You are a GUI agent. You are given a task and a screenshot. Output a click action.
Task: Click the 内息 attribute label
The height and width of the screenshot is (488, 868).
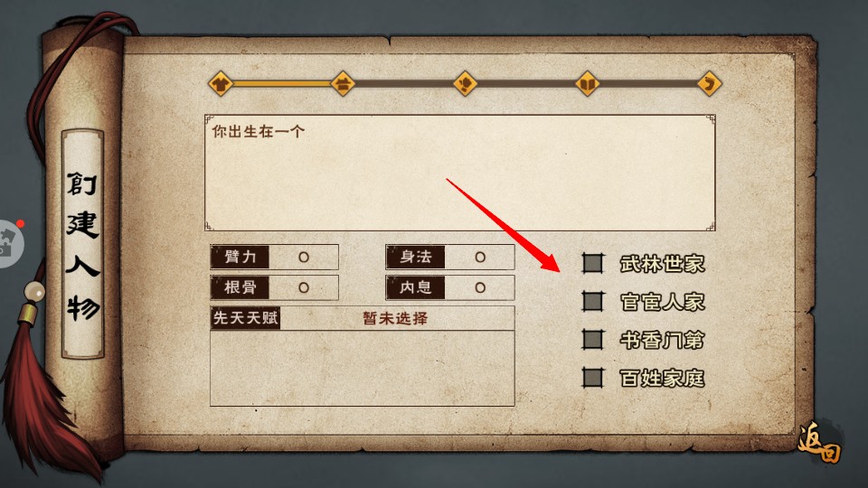click(x=416, y=287)
